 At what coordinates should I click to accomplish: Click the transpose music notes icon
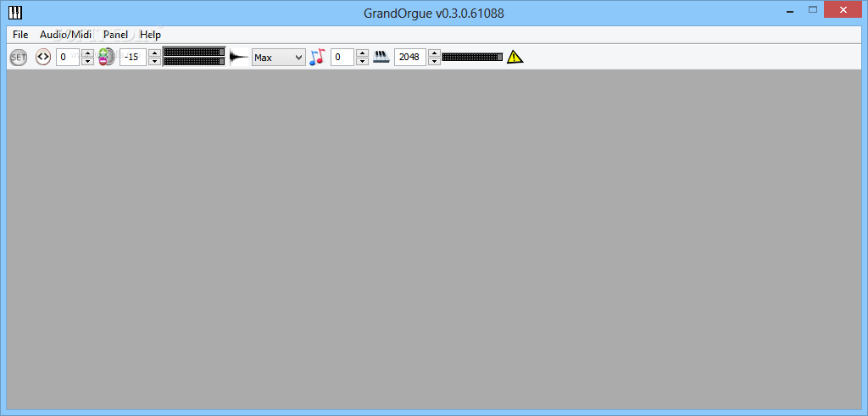click(317, 57)
